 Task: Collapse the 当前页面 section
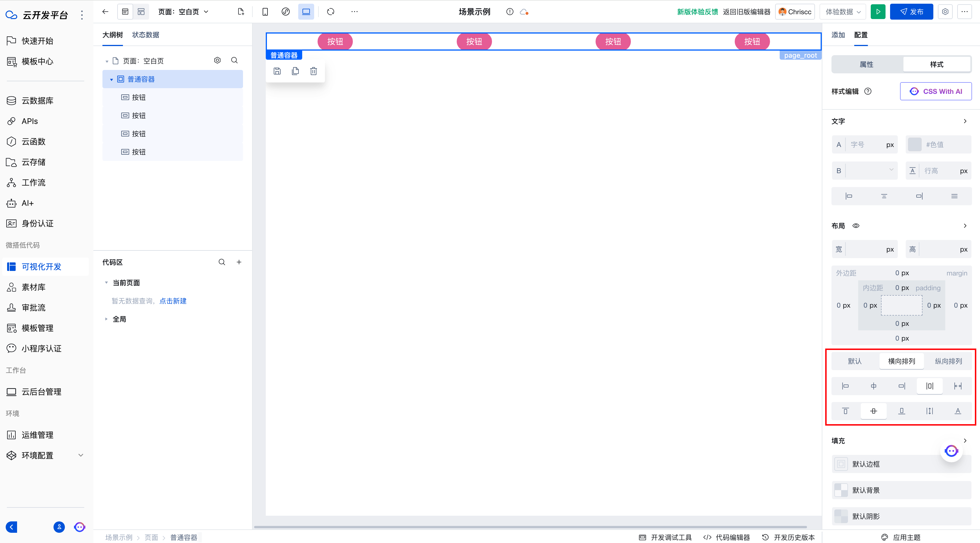tap(106, 282)
